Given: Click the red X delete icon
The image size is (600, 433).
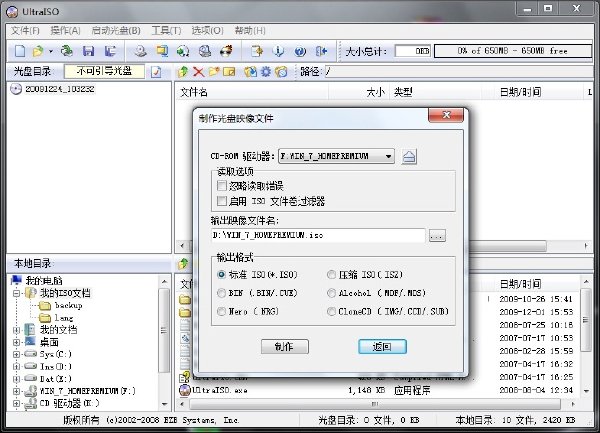Looking at the screenshot, I should (198, 72).
